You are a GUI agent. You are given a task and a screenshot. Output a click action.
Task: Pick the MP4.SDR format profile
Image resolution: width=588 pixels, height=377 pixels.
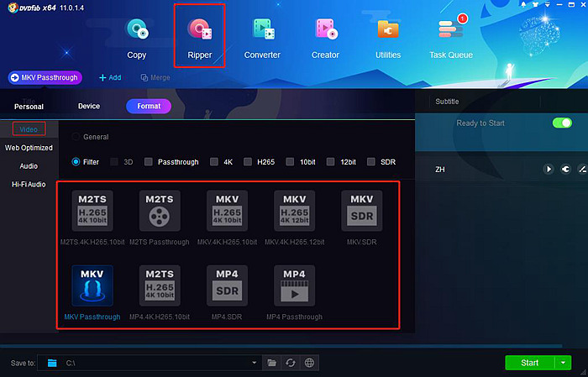tap(227, 293)
